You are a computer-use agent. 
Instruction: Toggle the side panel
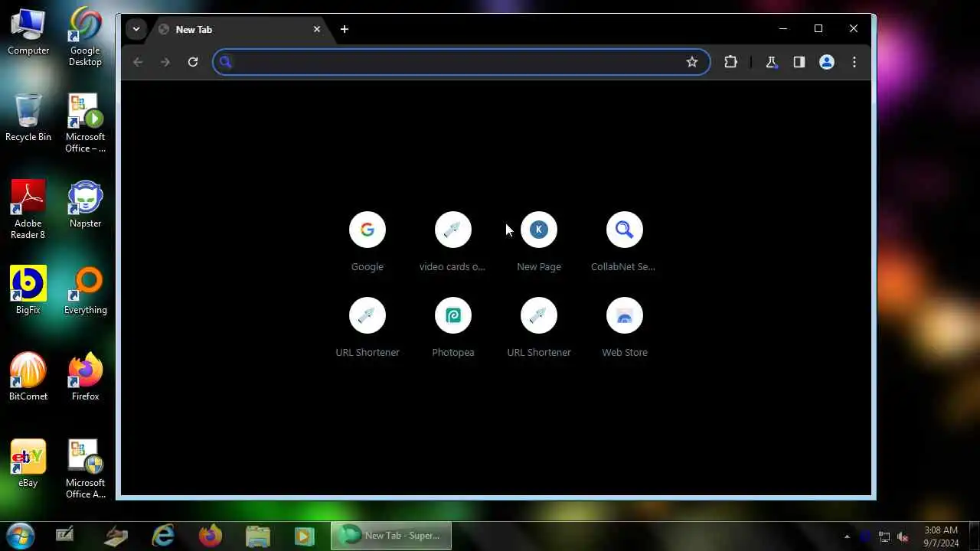coord(799,62)
